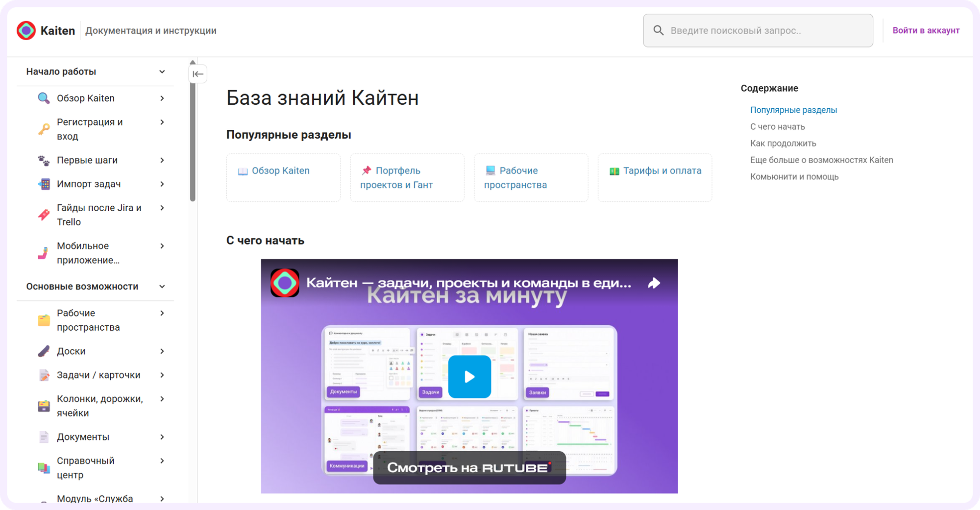Expand the Обзор Kaiten chevron
This screenshot has height=510, width=980.
point(162,98)
